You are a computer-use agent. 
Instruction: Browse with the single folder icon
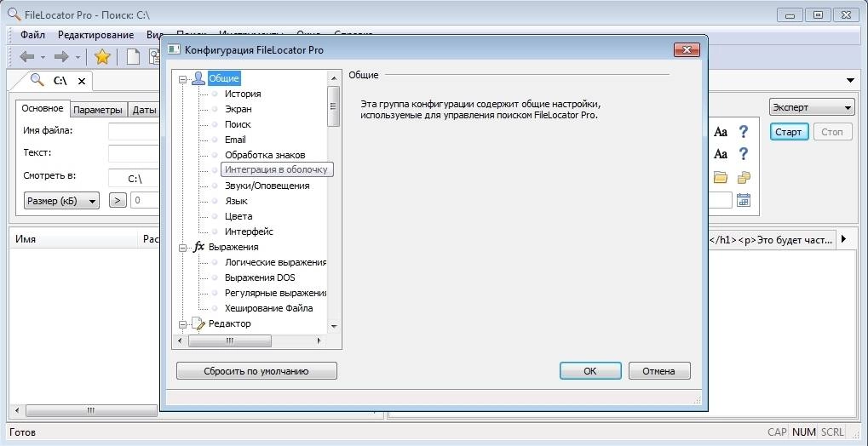coord(720,177)
